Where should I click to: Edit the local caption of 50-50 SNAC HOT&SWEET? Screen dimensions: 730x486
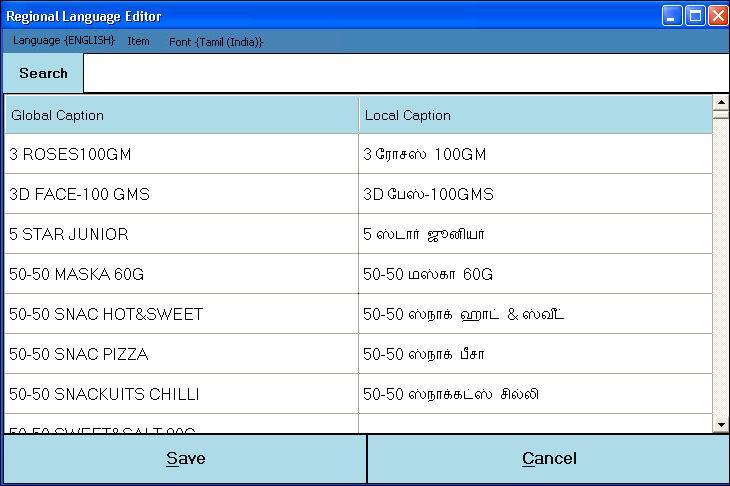(x=535, y=314)
